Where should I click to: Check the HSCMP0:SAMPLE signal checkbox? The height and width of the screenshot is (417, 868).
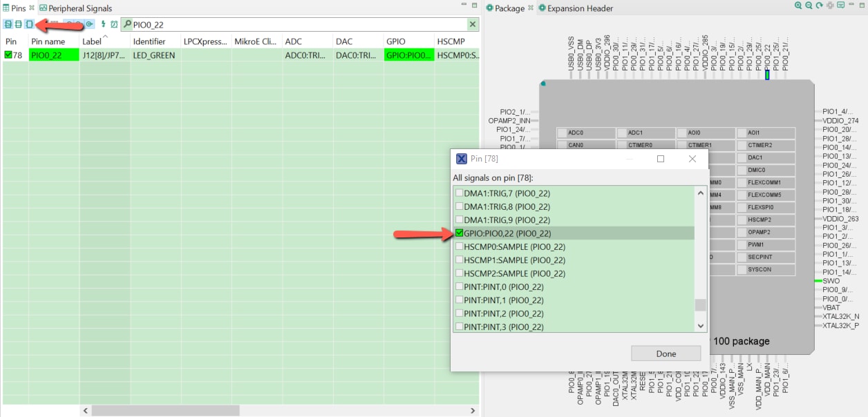click(x=460, y=246)
